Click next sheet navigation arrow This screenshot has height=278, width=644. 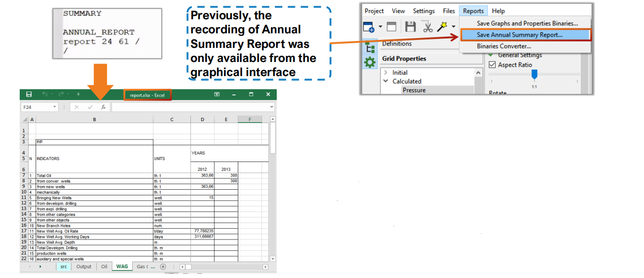click(40, 267)
